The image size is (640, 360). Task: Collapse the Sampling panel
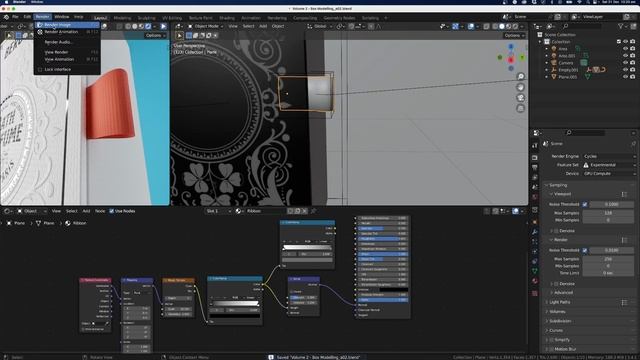pos(558,185)
